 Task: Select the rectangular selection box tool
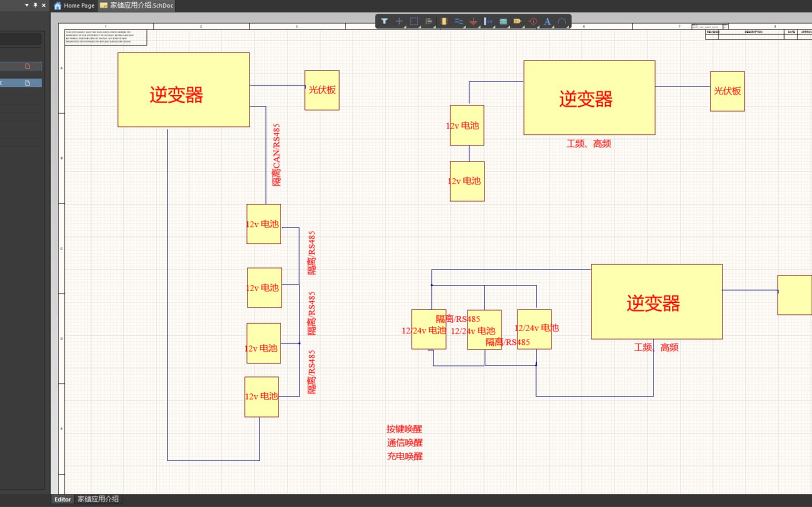(x=414, y=22)
